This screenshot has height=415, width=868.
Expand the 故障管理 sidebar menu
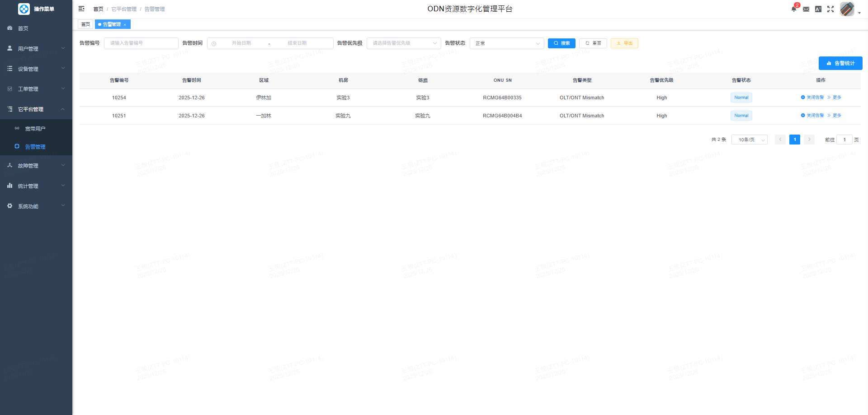click(x=36, y=166)
